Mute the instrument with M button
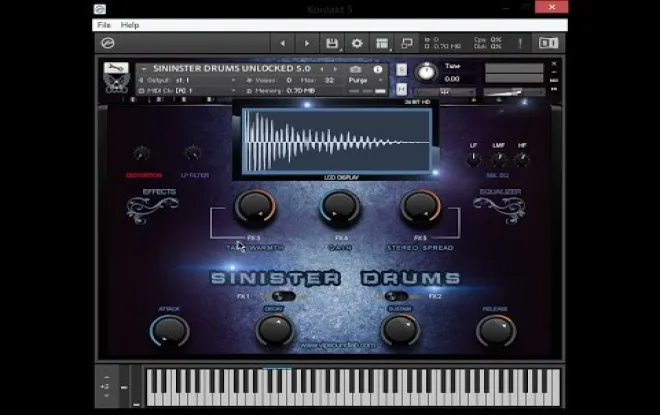Image resolution: width=660 pixels, height=415 pixels. [x=402, y=89]
